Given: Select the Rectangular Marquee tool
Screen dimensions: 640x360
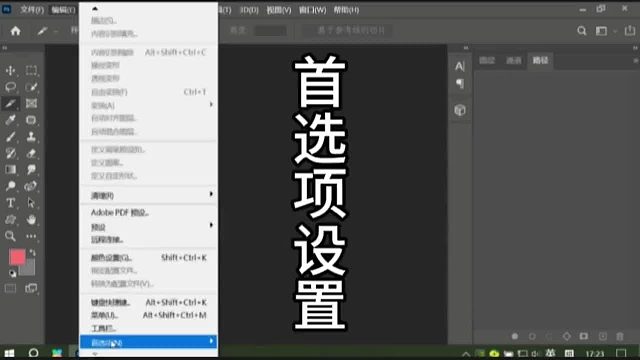Looking at the screenshot, I should pos(31,70).
